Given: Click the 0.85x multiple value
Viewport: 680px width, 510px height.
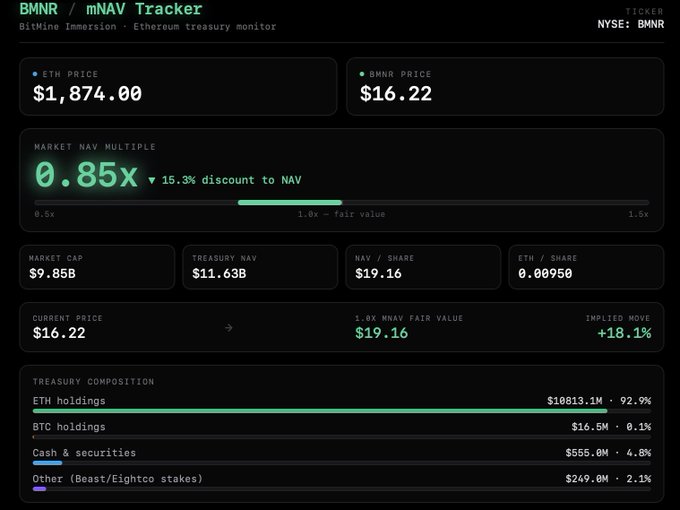Looking at the screenshot, I should pyautogui.click(x=86, y=175).
